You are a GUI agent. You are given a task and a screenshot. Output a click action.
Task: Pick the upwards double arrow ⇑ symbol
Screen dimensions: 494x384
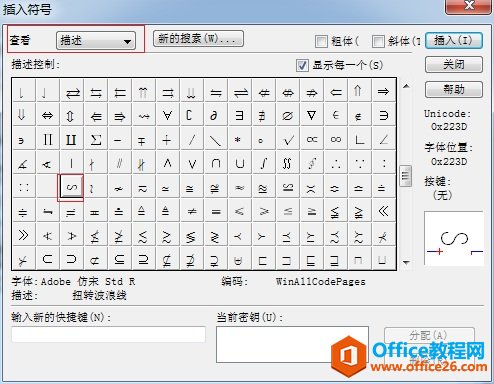359,91
